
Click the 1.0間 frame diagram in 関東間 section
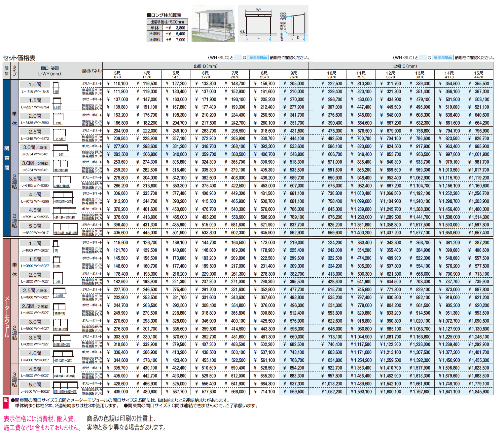tap(56, 87)
